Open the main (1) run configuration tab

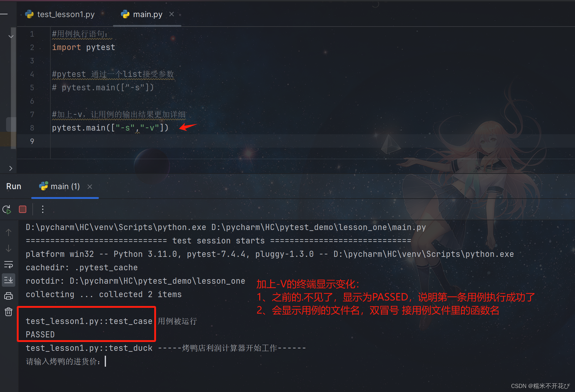point(60,186)
